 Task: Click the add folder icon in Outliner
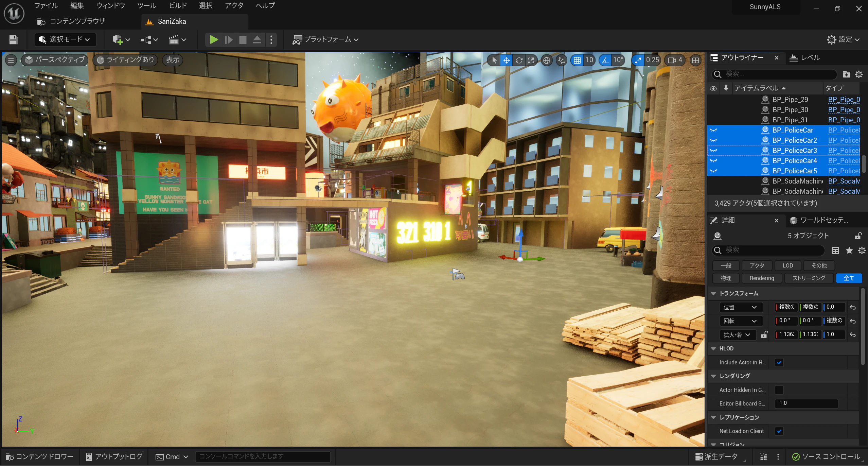pos(846,74)
